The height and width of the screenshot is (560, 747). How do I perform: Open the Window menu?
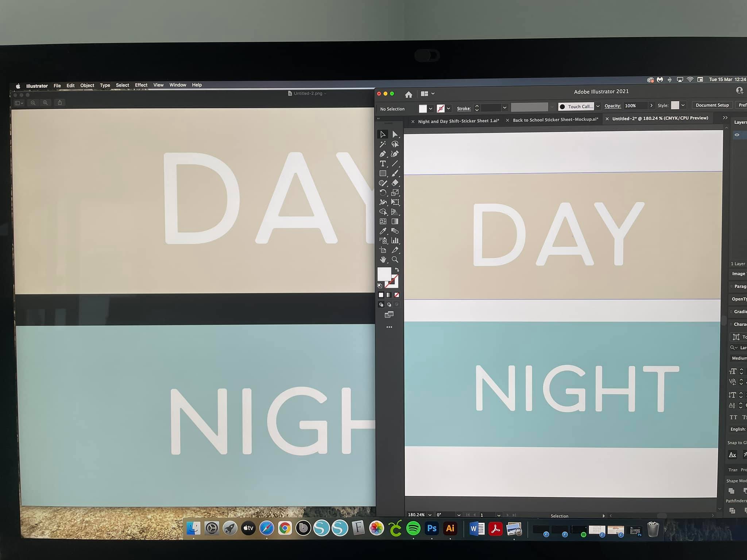click(178, 85)
